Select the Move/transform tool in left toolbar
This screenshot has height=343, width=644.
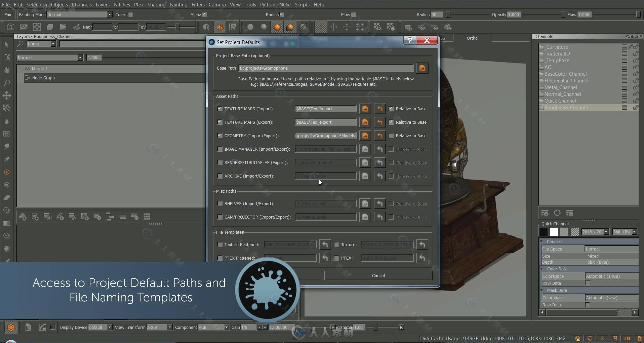click(x=6, y=96)
